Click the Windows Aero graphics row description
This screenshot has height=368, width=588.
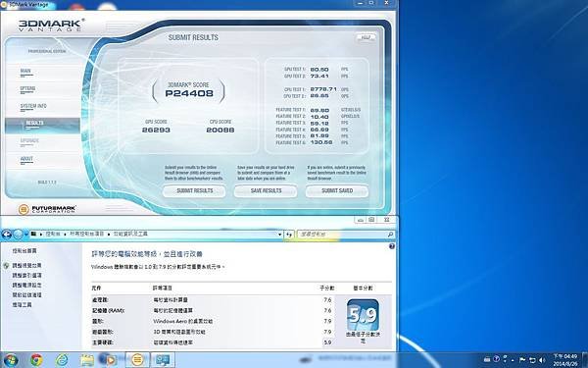coord(183,322)
